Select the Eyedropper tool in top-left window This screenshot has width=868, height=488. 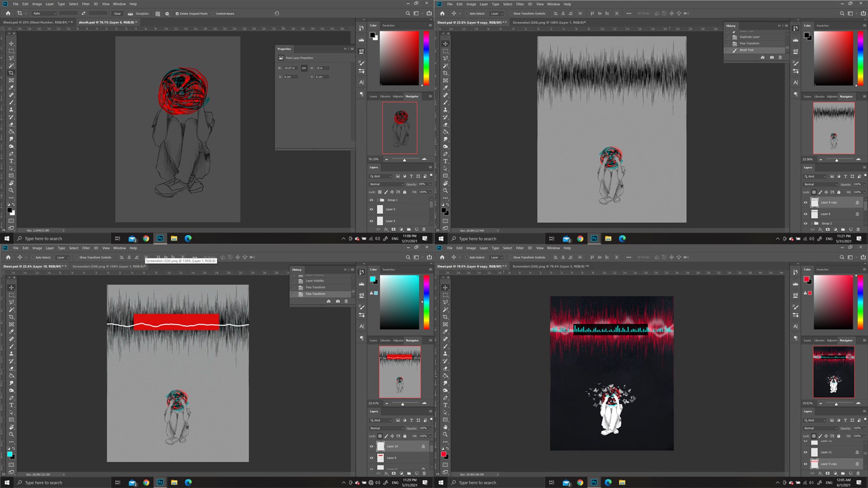point(11,88)
